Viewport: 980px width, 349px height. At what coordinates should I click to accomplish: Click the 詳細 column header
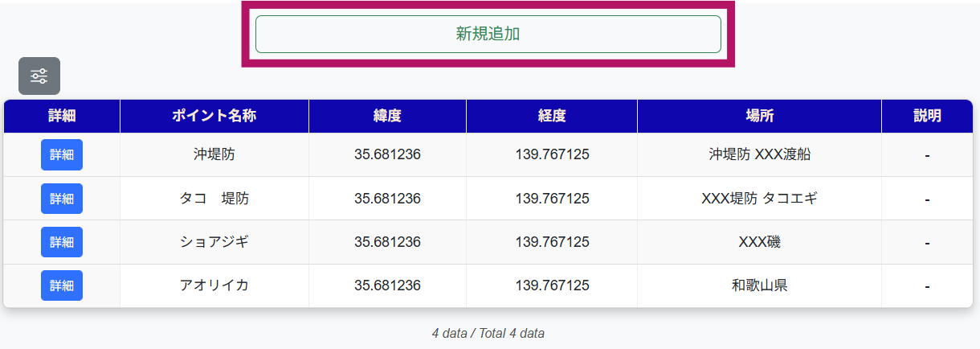[x=62, y=116]
